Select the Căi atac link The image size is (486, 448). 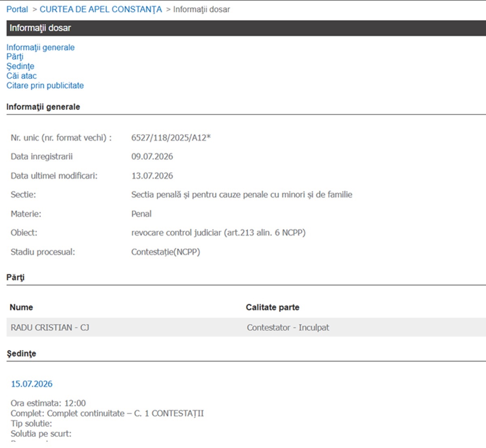coord(21,76)
